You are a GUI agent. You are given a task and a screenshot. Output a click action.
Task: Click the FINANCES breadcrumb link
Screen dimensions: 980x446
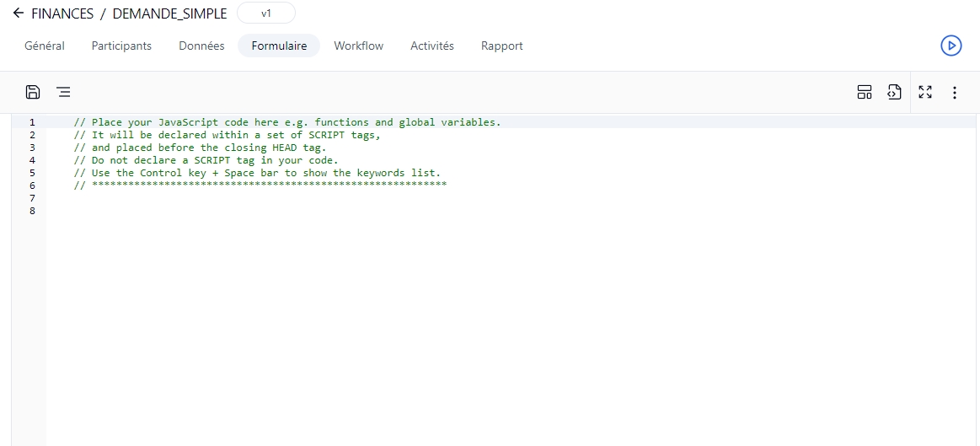[62, 13]
